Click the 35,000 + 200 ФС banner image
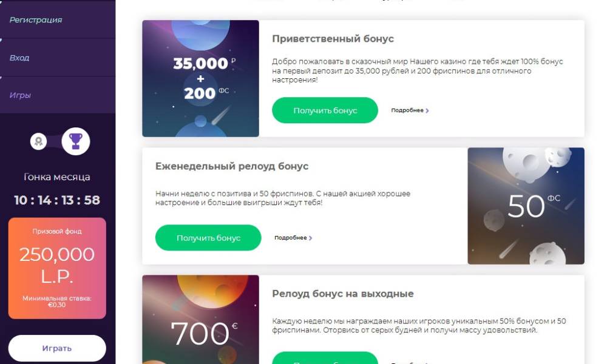Viewport: 607px width, 364px height. [x=200, y=79]
